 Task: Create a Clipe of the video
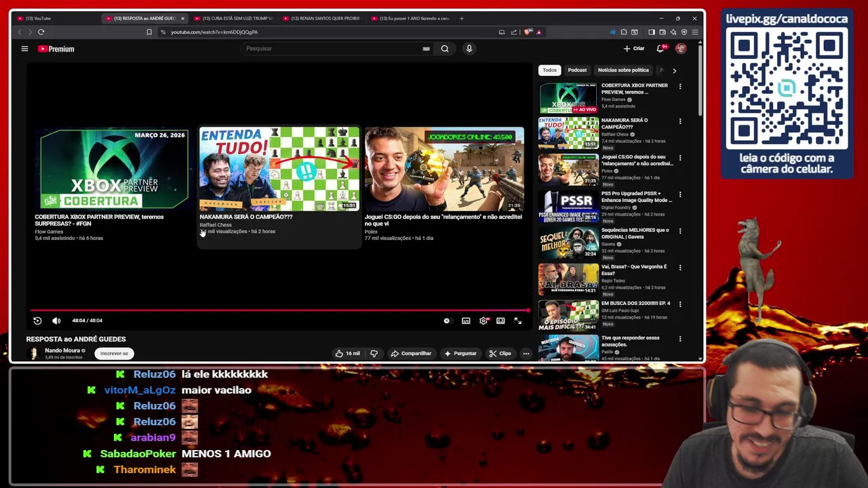click(x=500, y=353)
